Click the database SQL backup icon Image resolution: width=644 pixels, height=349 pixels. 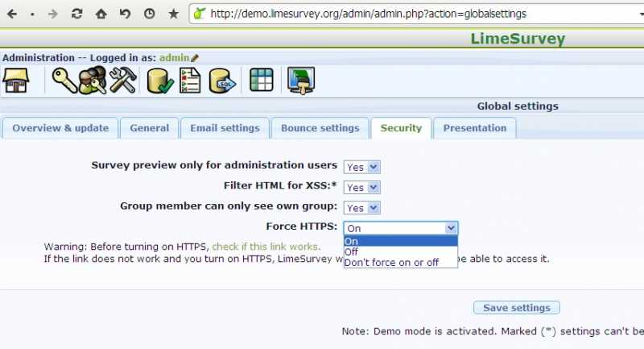click(x=222, y=81)
